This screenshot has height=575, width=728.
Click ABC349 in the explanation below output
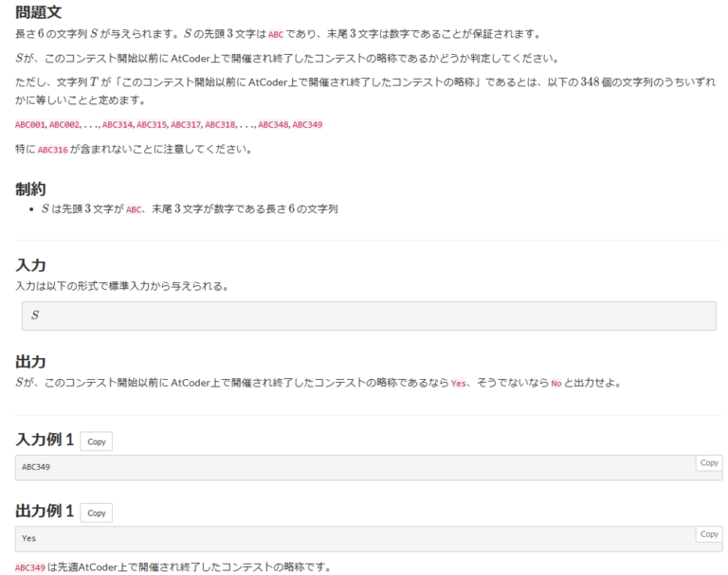(x=30, y=567)
